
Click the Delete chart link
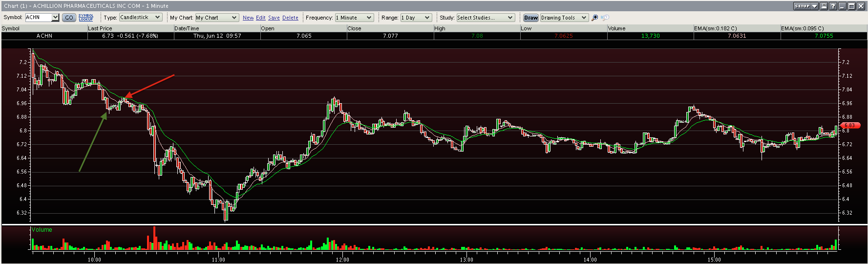[x=290, y=18]
